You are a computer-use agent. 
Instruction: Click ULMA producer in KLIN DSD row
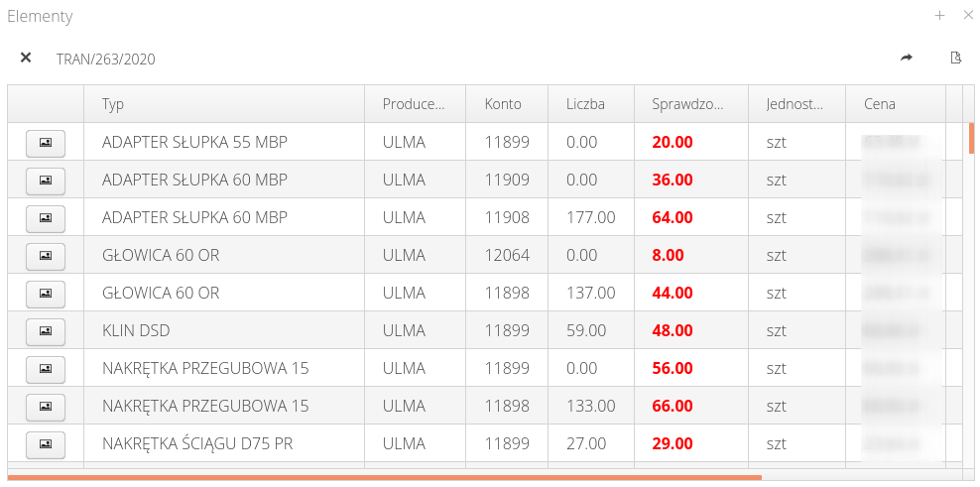click(404, 330)
